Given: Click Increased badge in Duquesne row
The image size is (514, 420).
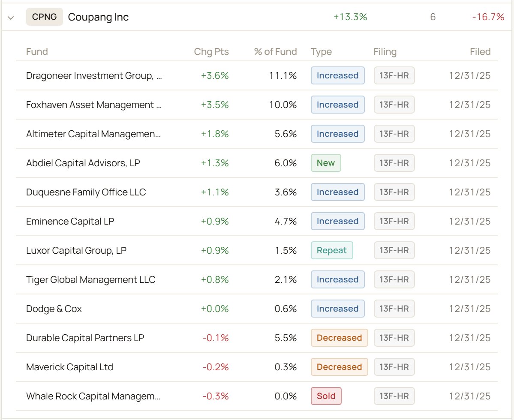Looking at the screenshot, I should click(x=338, y=192).
